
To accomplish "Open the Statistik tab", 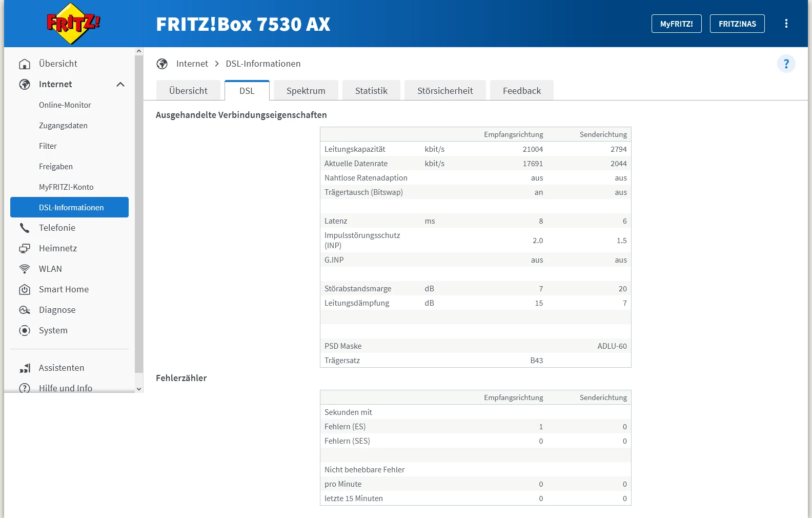I will click(371, 90).
